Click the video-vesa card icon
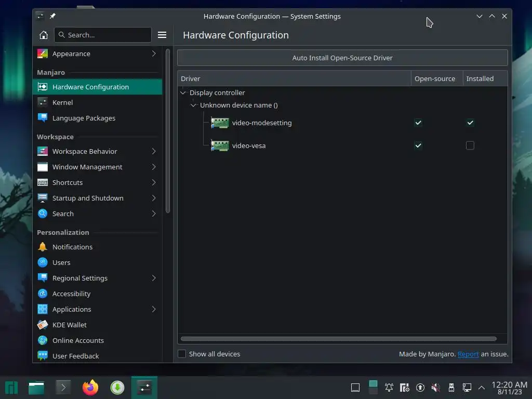532x399 pixels. click(220, 145)
